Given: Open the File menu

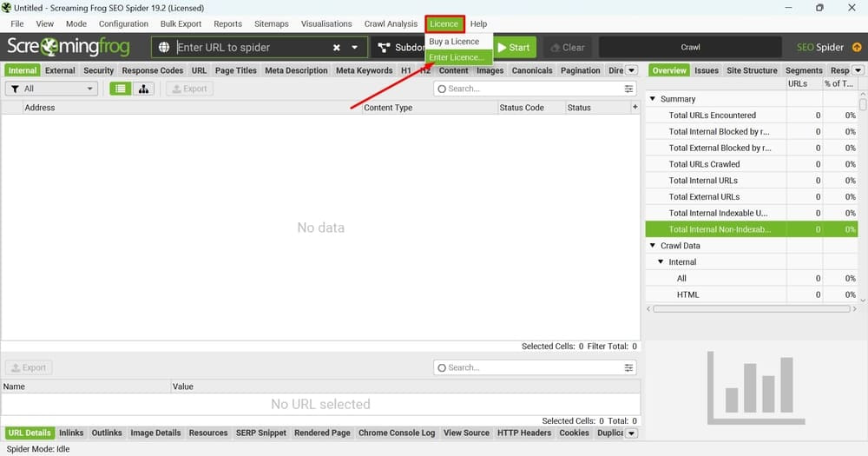Looking at the screenshot, I should pos(17,23).
